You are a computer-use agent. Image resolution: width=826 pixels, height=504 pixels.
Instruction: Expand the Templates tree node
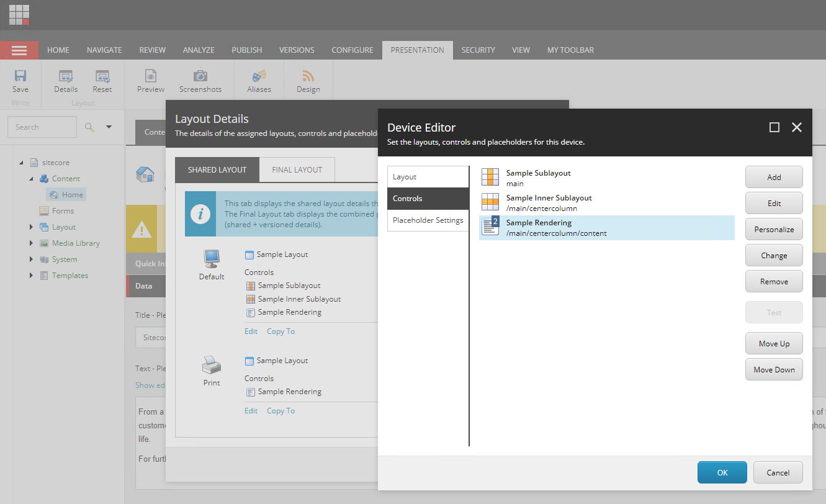[31, 276]
